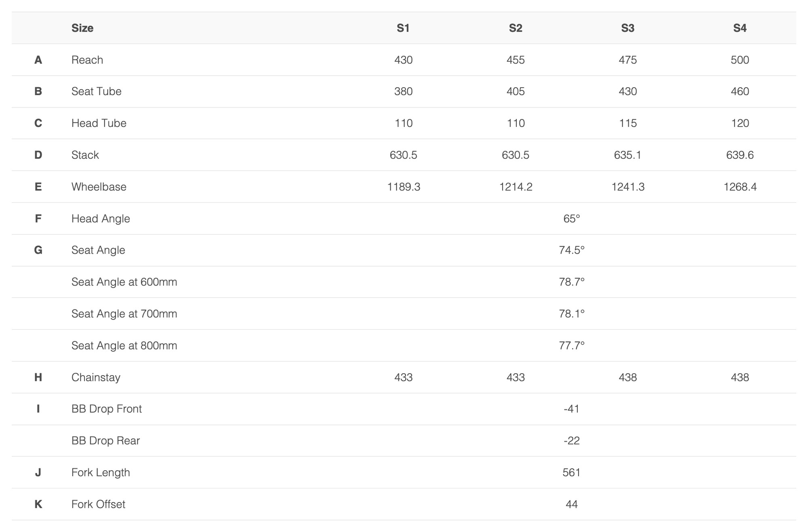Click the S4 Head Tube value 120
The image size is (808, 532).
tap(740, 123)
